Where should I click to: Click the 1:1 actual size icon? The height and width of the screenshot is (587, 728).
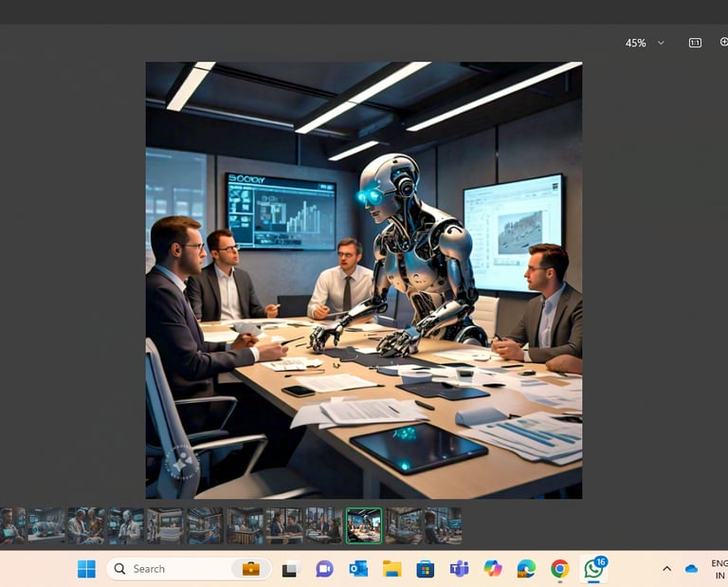click(x=695, y=43)
